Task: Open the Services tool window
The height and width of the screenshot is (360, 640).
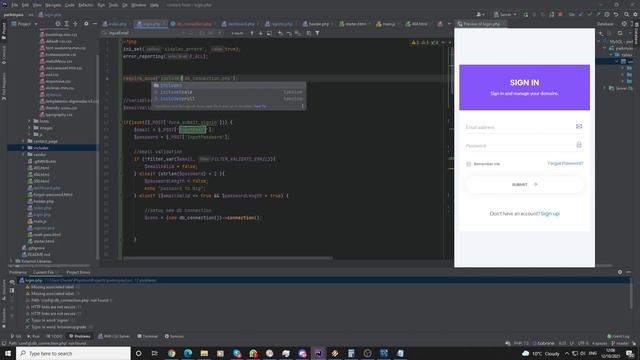Action: tap(174, 336)
